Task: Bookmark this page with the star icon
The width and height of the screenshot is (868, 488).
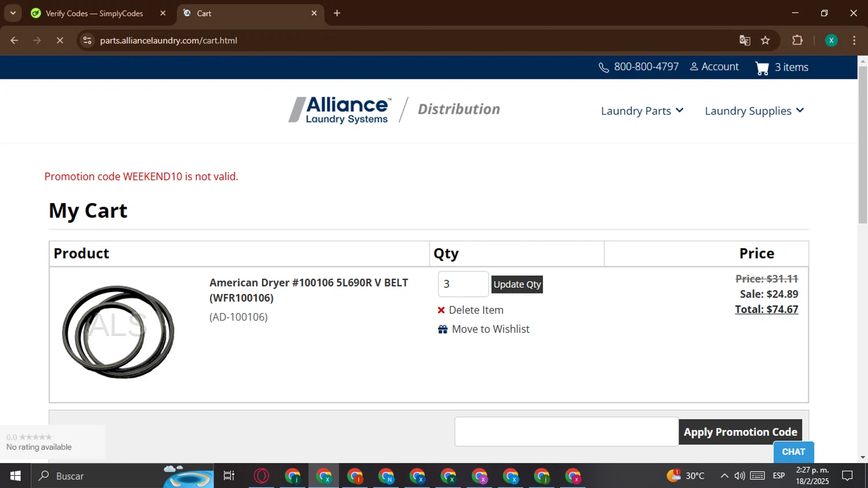Action: 766,41
